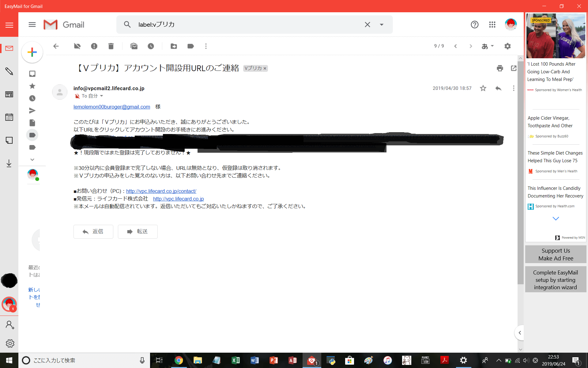Open more options in the toolbar
588x368 pixels.
(x=206, y=46)
